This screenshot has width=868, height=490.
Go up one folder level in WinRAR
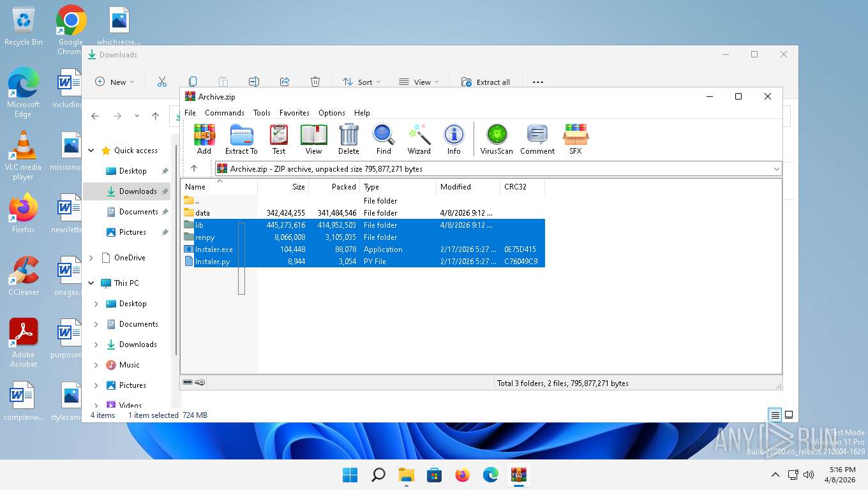point(194,168)
